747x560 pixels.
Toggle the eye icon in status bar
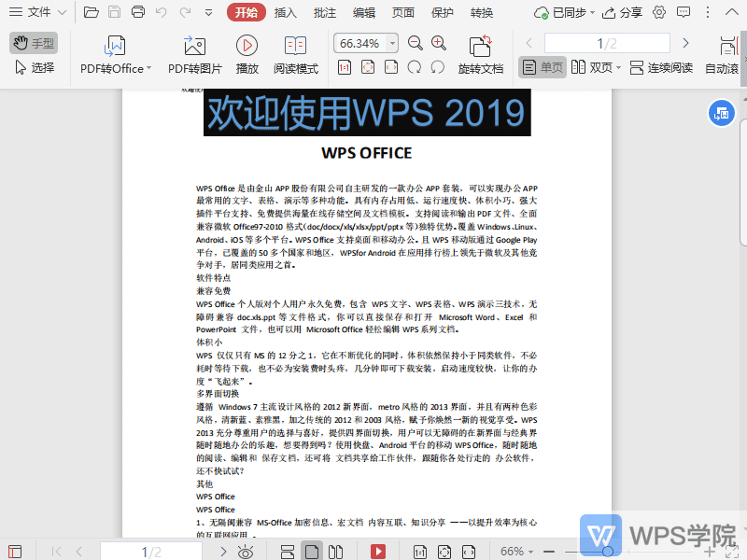245,551
